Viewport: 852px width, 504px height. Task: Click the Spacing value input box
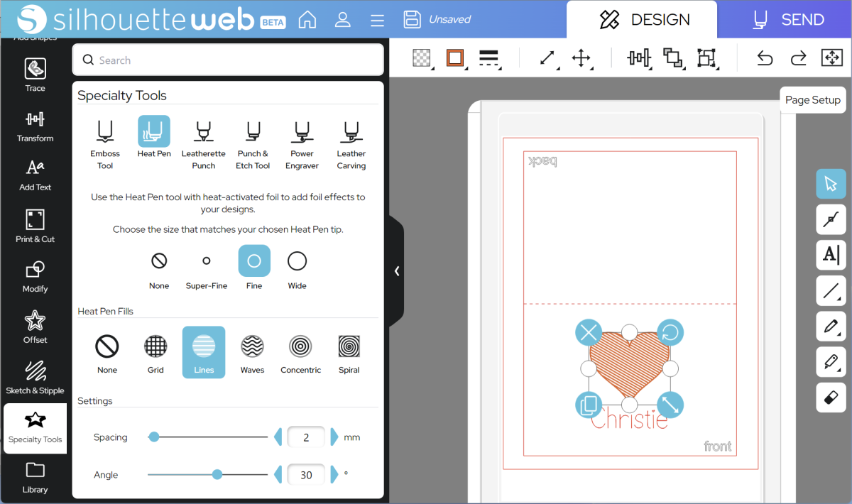306,437
